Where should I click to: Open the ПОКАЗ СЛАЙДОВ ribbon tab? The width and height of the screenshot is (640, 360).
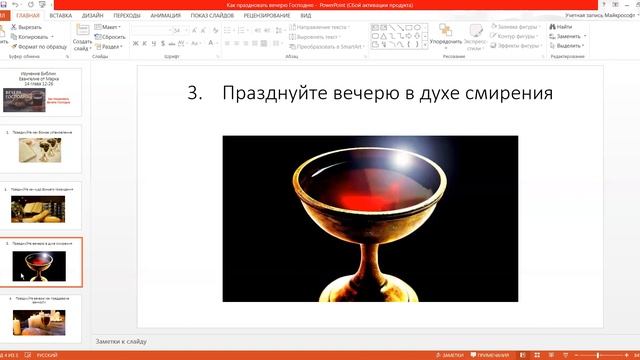tap(212, 16)
